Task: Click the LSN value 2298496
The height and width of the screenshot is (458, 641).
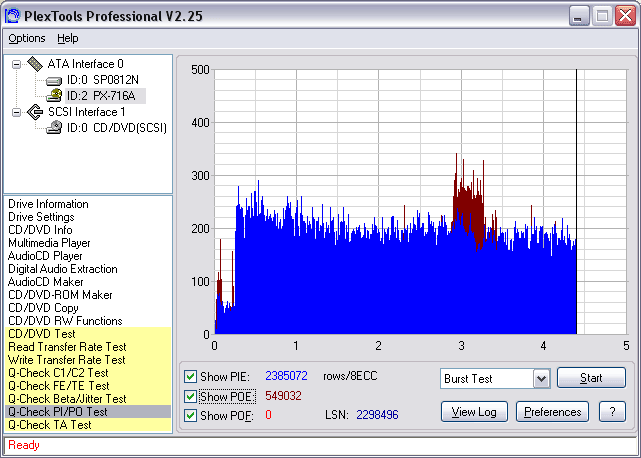Action: click(377, 415)
